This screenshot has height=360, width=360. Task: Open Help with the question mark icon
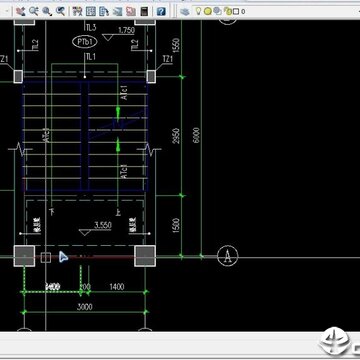pyautogui.click(x=161, y=11)
